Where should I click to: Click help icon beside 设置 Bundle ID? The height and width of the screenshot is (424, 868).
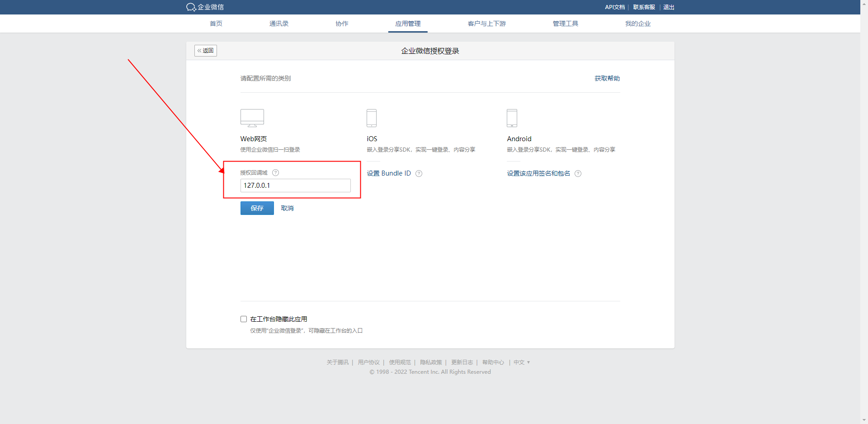coord(419,174)
